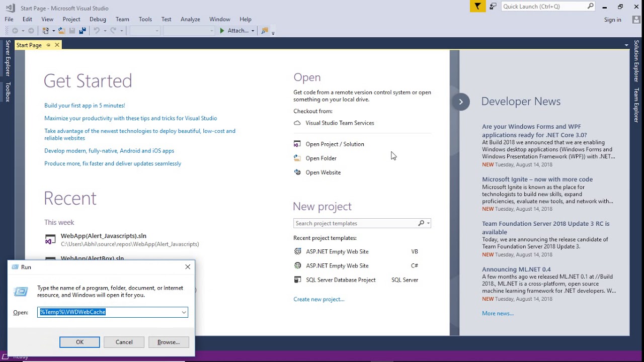Open the Microsoft Ignite news headline
644x362 pixels.
pos(537,179)
